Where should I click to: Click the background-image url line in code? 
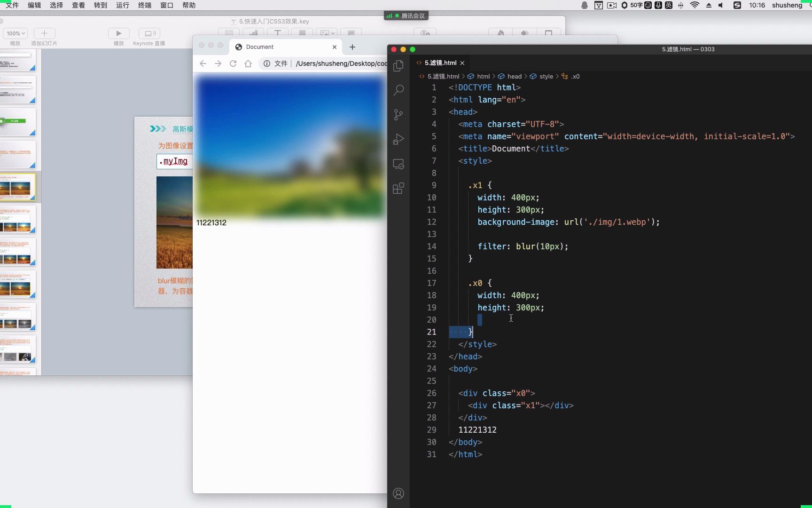click(x=569, y=222)
